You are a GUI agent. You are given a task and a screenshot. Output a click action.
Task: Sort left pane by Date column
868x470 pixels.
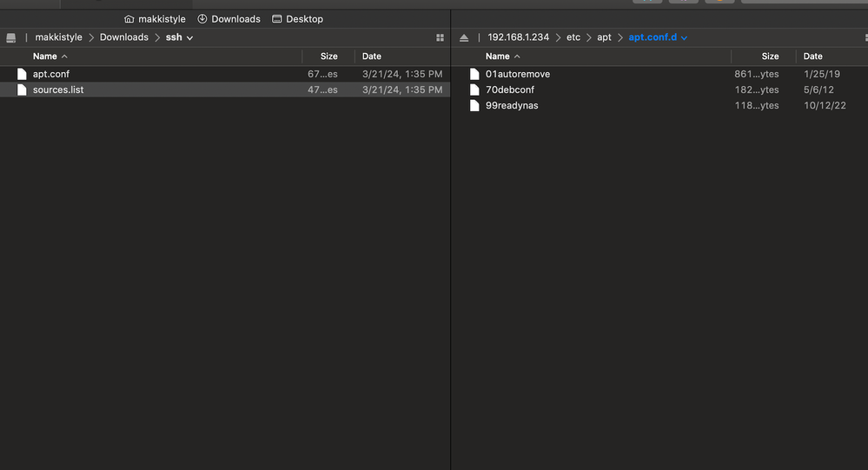pos(372,56)
